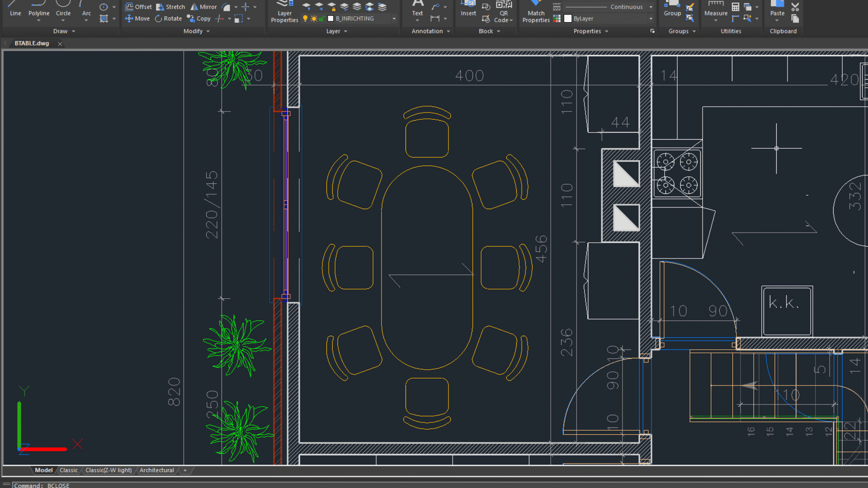Viewport: 868px width, 488px height.
Task: Click the ByLayer color swatch
Action: click(568, 19)
